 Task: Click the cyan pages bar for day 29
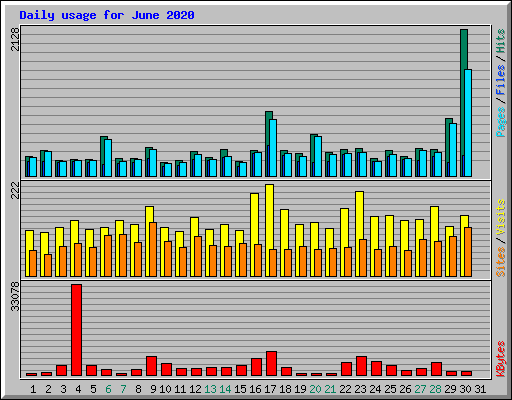[453, 150]
